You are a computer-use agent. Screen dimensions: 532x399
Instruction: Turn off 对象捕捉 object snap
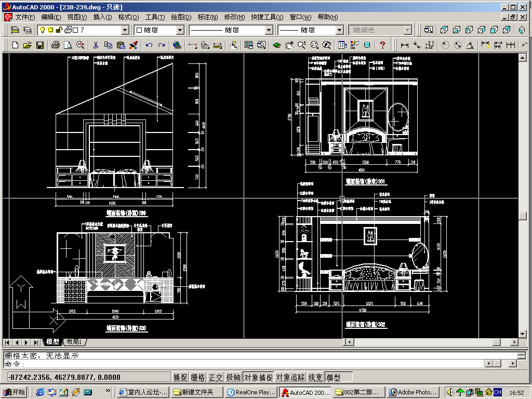(258, 377)
